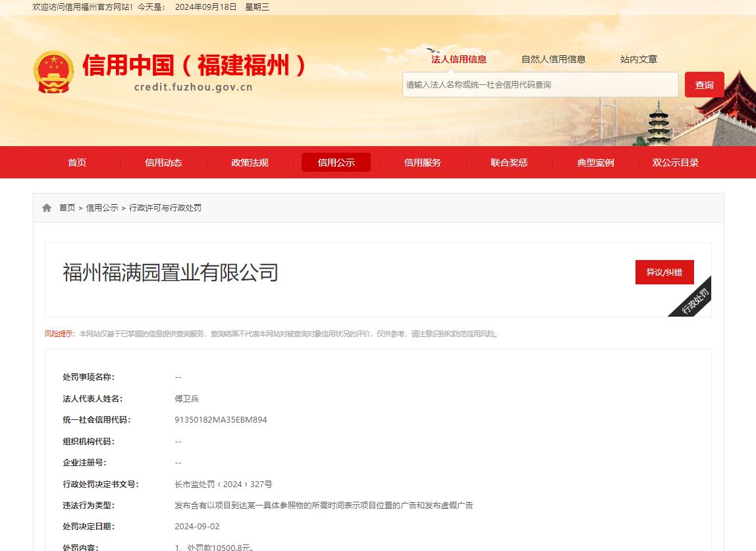Screen dimensions: 756x551
Task: Open the 信用动态 navigation item
Action: (x=163, y=163)
